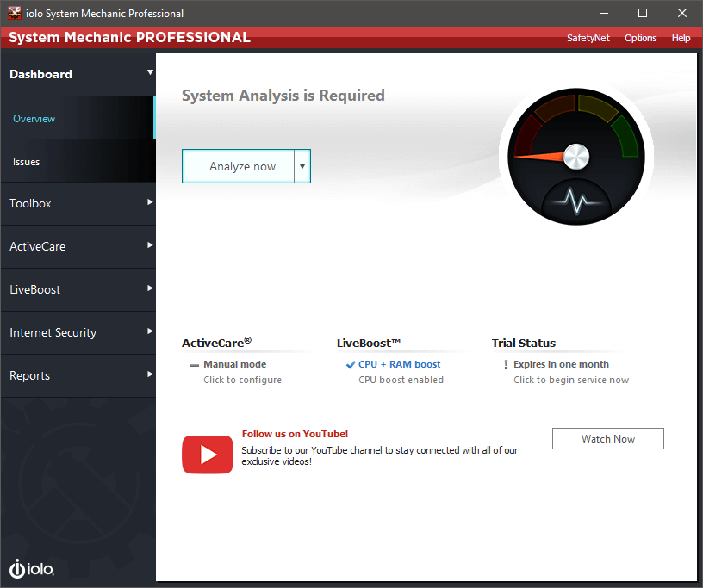The height and width of the screenshot is (588, 703).
Task: Expand the Reports section arrow
Action: coord(150,374)
